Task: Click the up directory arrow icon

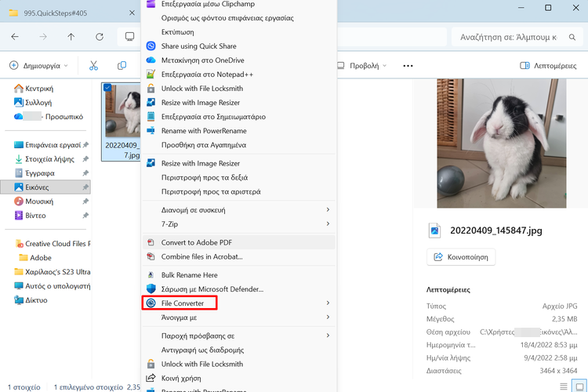Action: (x=71, y=37)
